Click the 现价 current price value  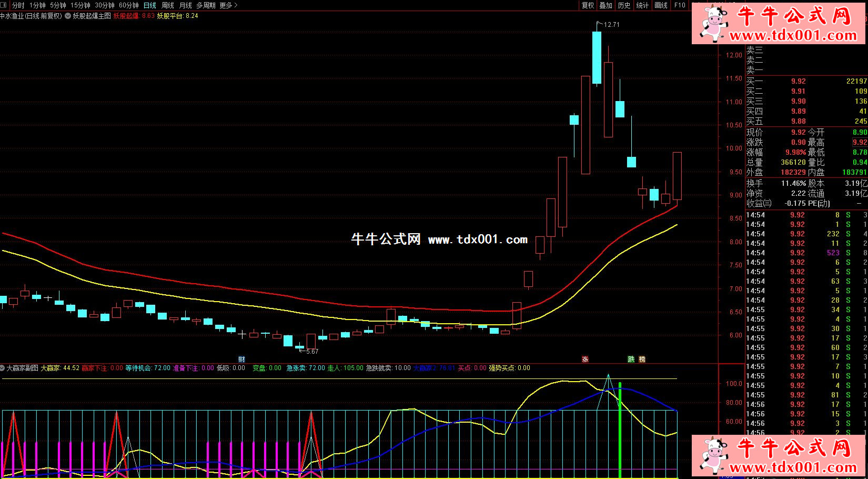(x=798, y=132)
